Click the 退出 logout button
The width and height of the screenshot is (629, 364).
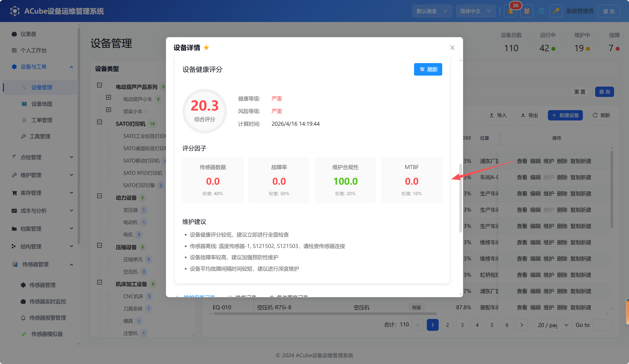click(609, 11)
